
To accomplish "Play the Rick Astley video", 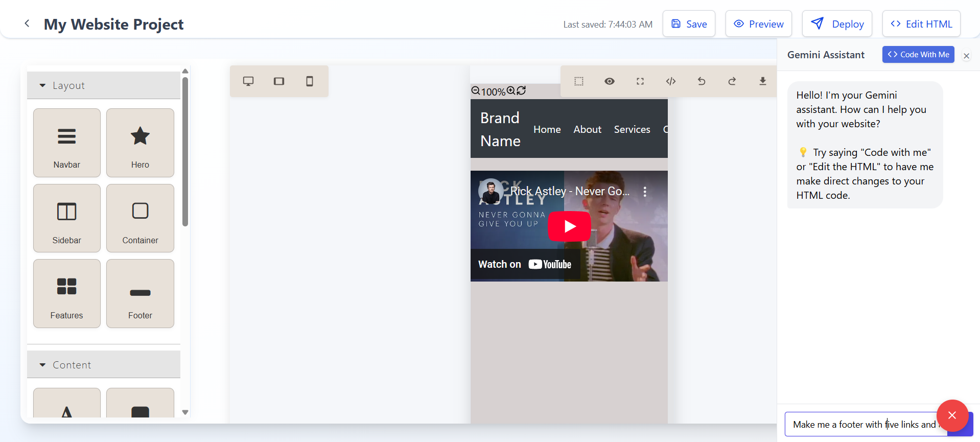I will (x=569, y=226).
